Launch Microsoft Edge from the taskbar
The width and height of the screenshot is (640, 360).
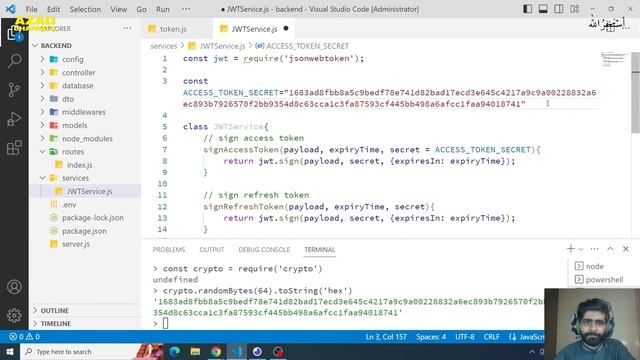pyautogui.click(x=175, y=351)
